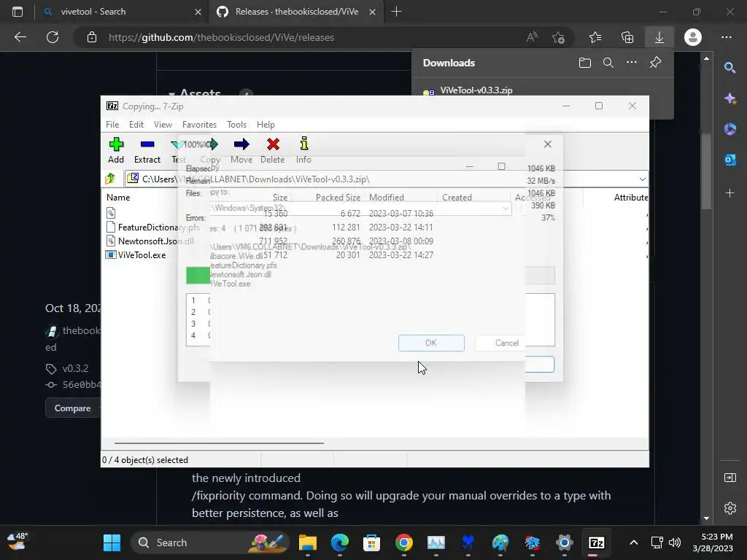747x560 pixels.
Task: Open Google Chrome from taskbar
Action: tap(404, 542)
